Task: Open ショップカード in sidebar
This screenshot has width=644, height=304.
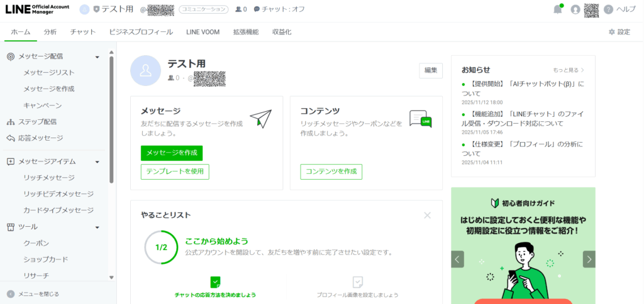Action: [46, 259]
